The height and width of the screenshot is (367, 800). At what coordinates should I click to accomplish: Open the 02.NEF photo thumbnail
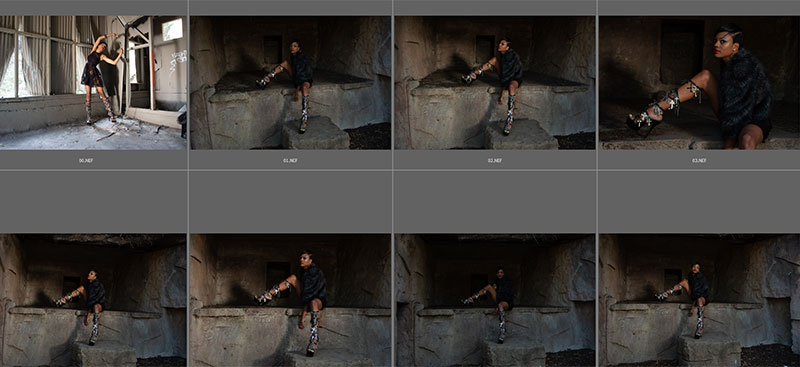point(494,83)
